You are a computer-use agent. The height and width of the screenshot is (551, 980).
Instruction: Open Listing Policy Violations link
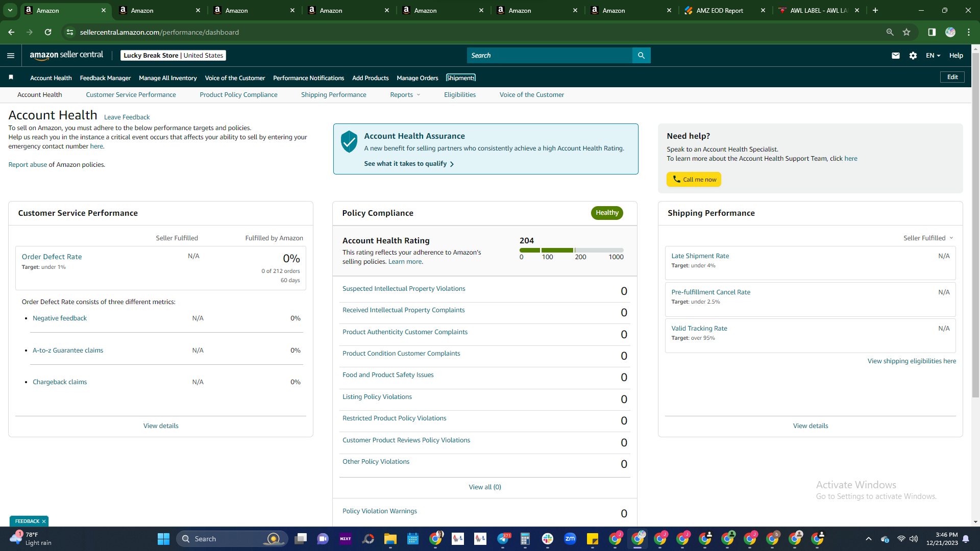point(377,397)
